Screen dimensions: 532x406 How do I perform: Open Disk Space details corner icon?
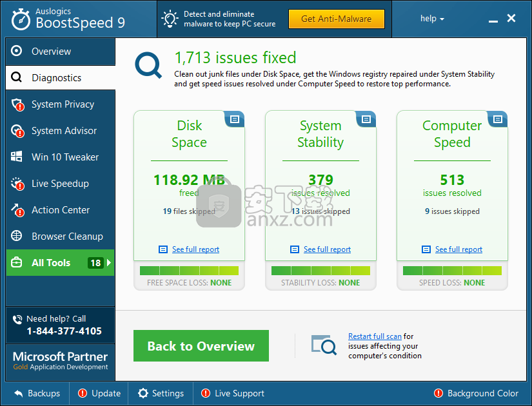tap(235, 119)
